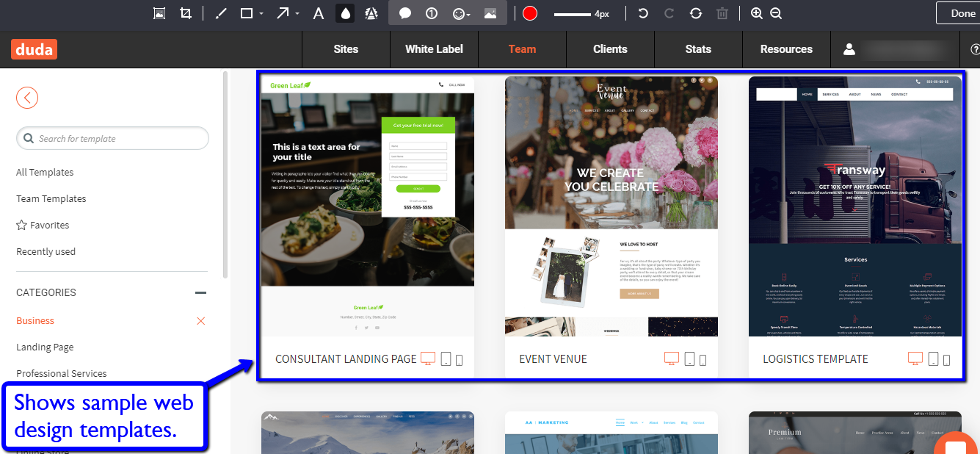Click the sidebar vertical scrollbar

[226, 175]
